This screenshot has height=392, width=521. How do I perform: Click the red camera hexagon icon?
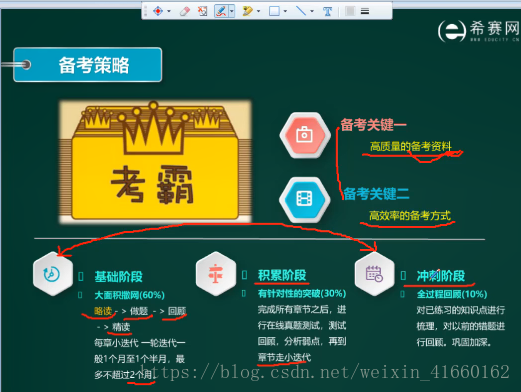point(305,135)
